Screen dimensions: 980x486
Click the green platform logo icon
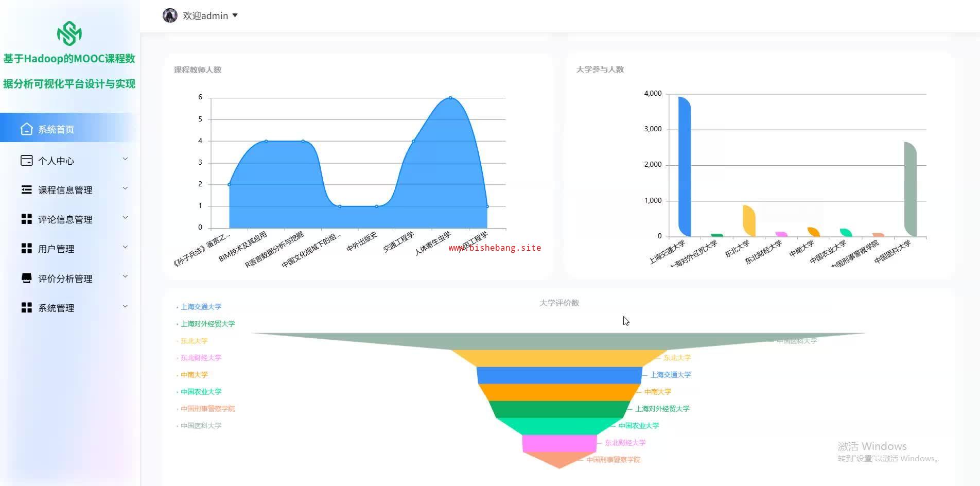[69, 33]
